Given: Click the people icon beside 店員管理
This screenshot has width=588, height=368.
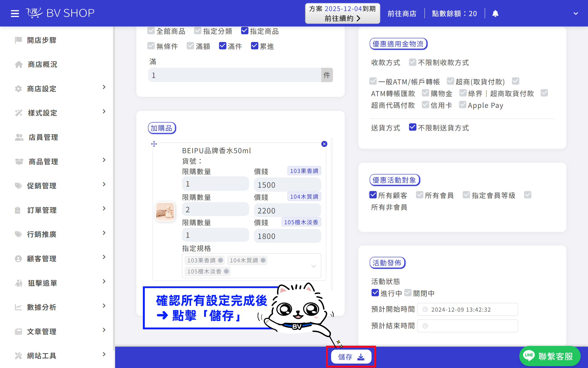Looking at the screenshot, I should (19, 137).
